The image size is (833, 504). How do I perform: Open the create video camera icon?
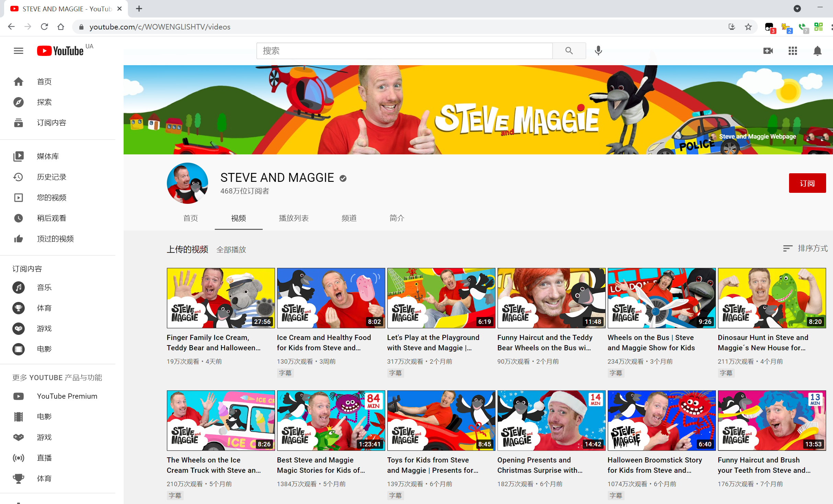pos(768,51)
